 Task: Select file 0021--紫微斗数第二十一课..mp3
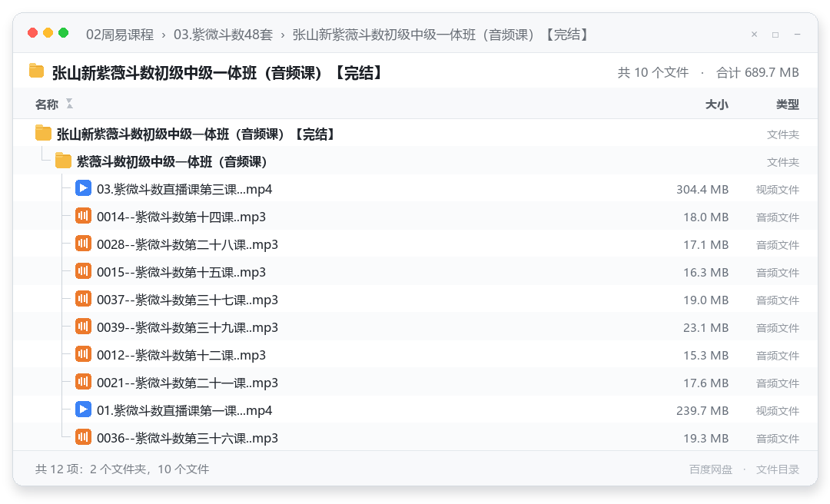(x=416, y=381)
